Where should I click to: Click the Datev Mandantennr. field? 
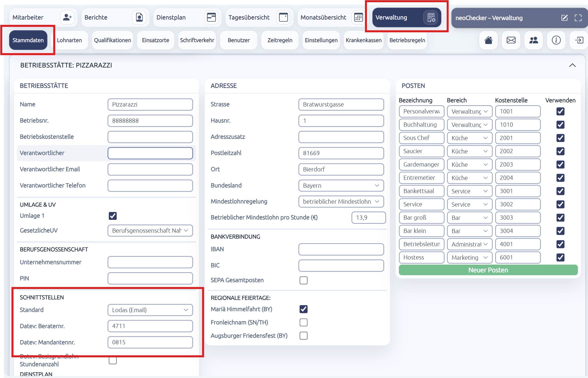pyautogui.click(x=150, y=342)
